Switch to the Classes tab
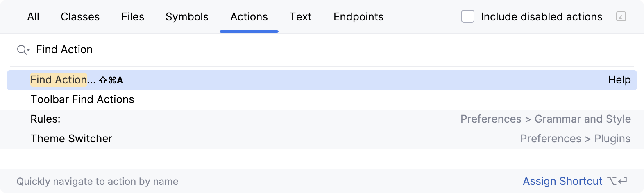 tap(80, 17)
